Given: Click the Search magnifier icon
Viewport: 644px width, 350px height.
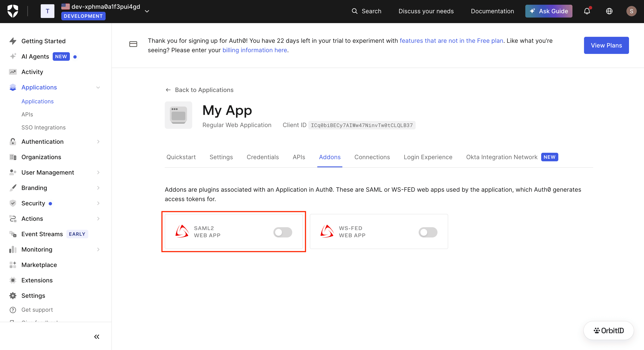Looking at the screenshot, I should pos(355,11).
